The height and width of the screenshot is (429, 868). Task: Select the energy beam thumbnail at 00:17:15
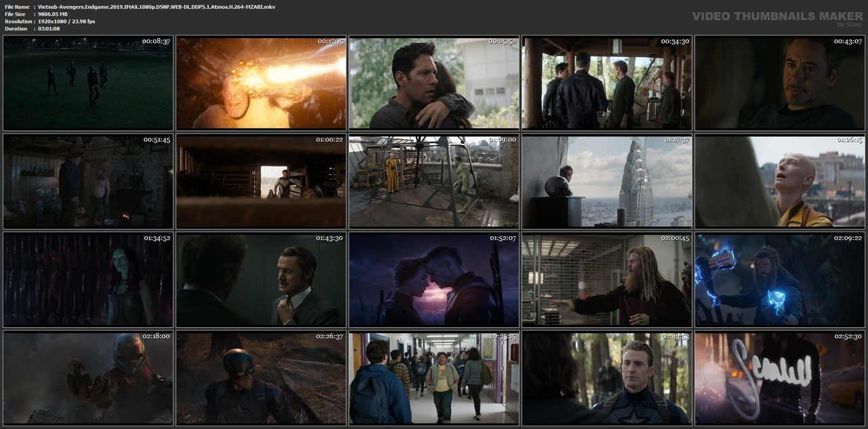coord(261,83)
